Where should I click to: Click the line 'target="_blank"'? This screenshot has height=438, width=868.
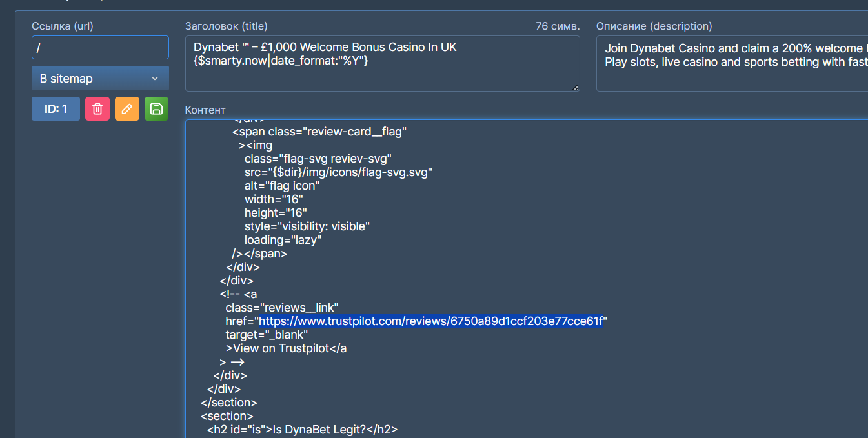coord(267,335)
